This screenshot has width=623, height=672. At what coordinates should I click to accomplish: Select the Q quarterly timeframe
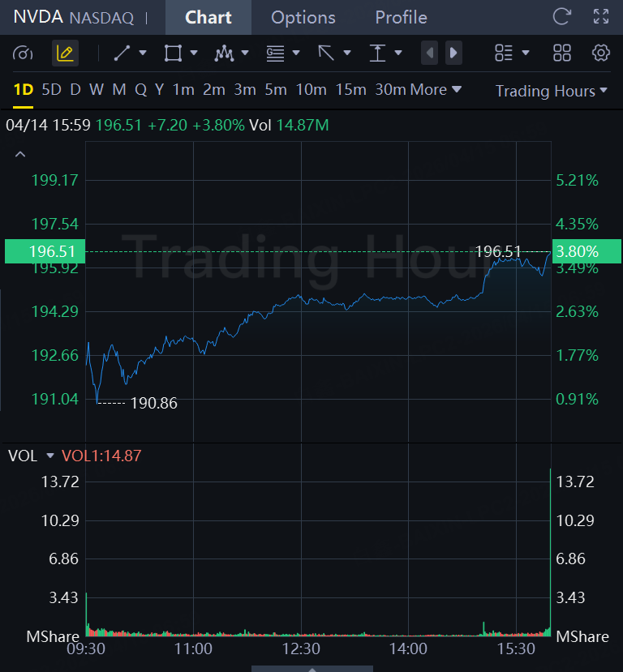tap(140, 90)
